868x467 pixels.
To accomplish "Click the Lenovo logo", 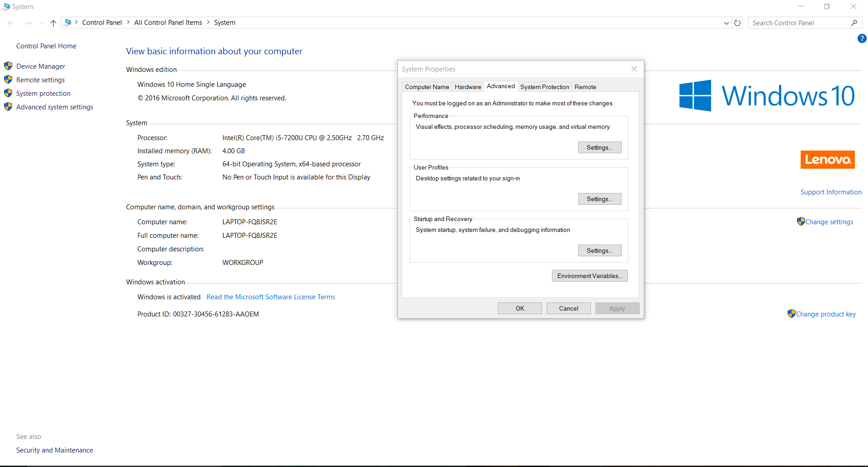I will point(827,160).
